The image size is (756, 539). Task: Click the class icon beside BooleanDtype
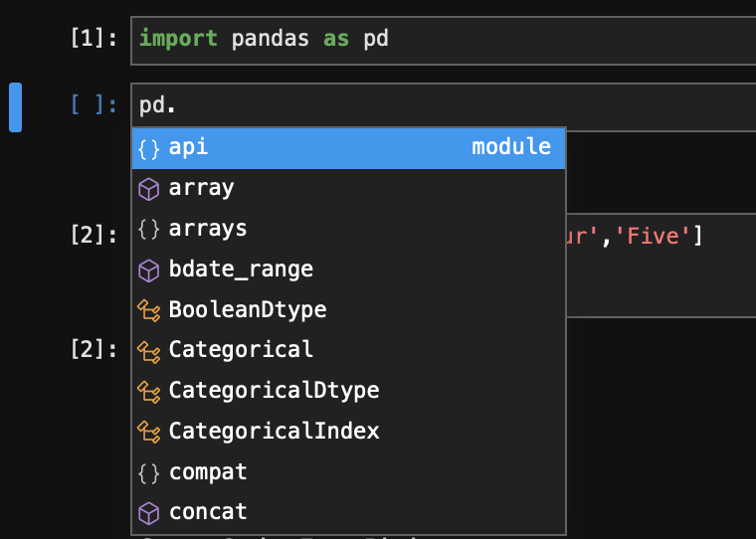coord(149,310)
